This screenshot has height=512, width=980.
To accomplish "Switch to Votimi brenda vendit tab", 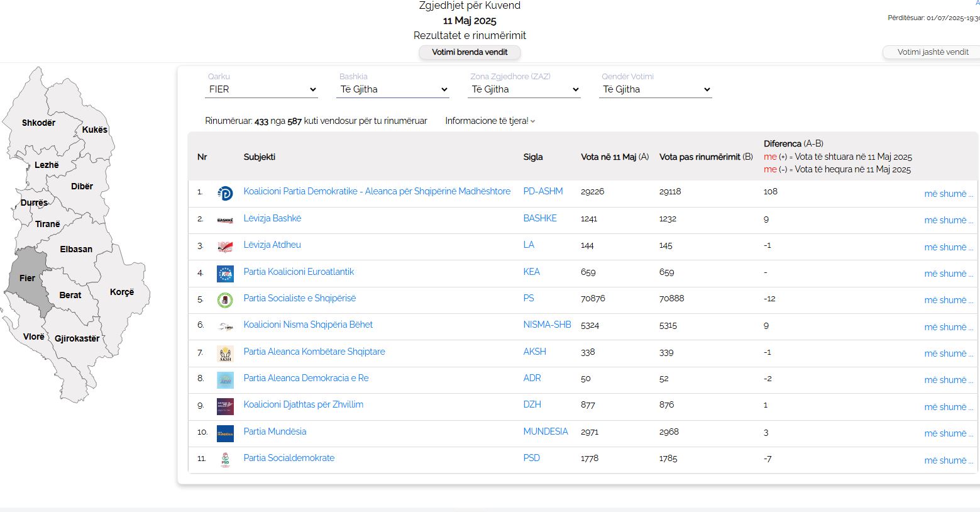I will point(470,52).
